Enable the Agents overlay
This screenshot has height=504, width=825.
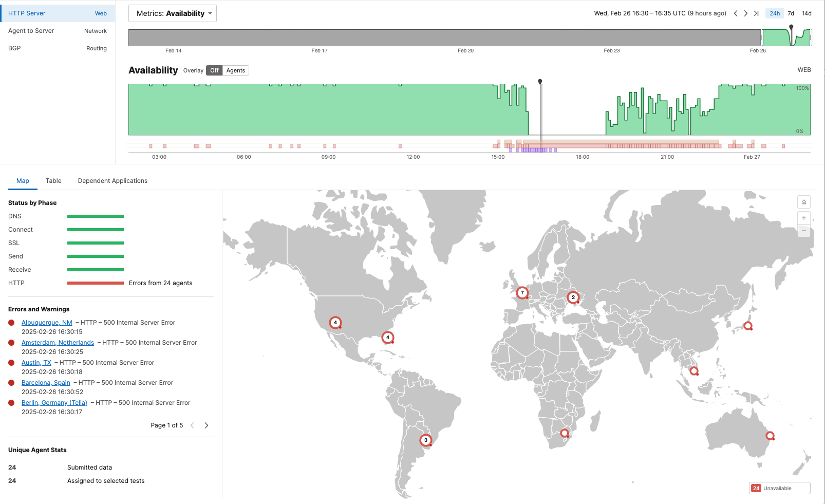[x=235, y=70]
